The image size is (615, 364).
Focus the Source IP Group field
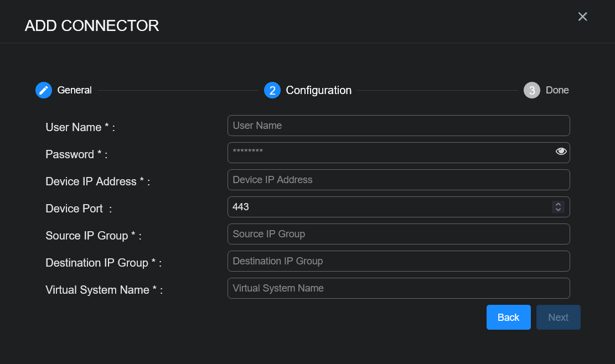pyautogui.click(x=398, y=234)
